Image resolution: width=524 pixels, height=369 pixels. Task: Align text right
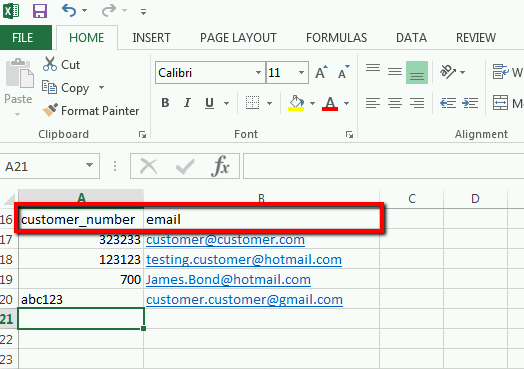[417, 103]
